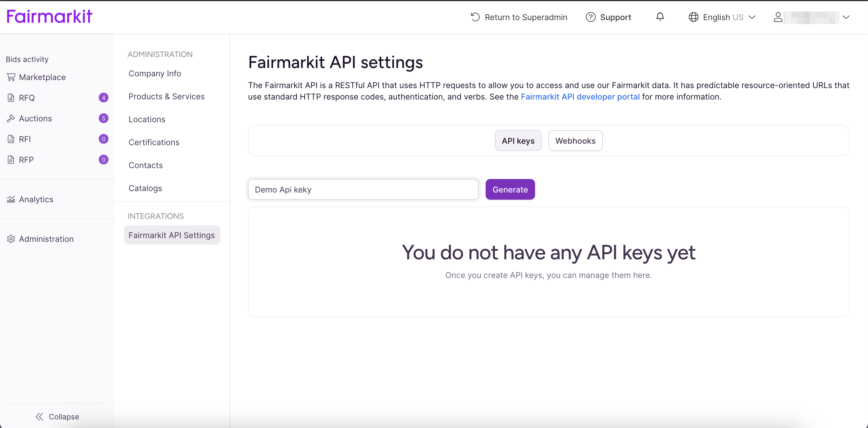Open Analytics in sidebar

pos(36,199)
